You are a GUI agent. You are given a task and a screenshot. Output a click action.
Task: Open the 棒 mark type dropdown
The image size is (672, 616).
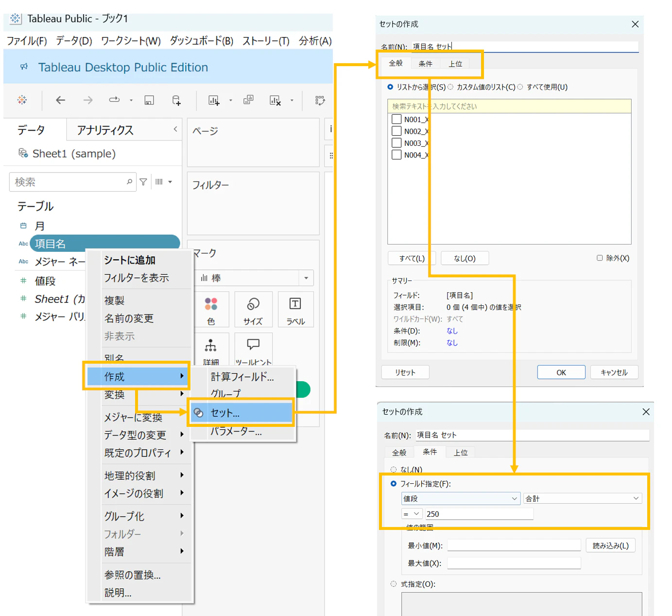(x=306, y=278)
